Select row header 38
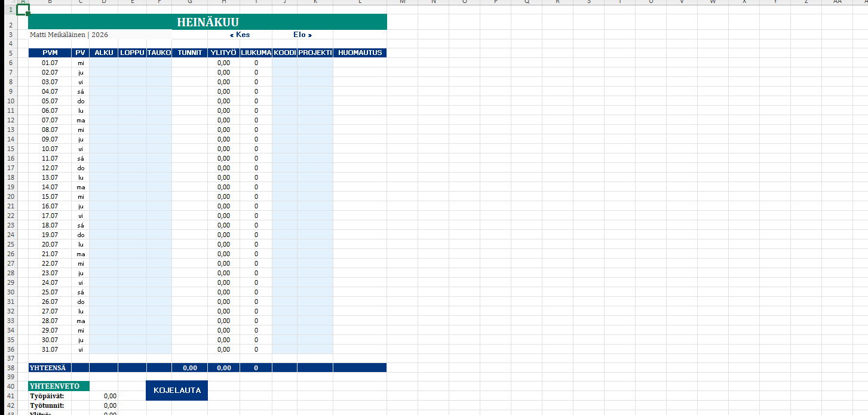The image size is (868, 415). 11,368
